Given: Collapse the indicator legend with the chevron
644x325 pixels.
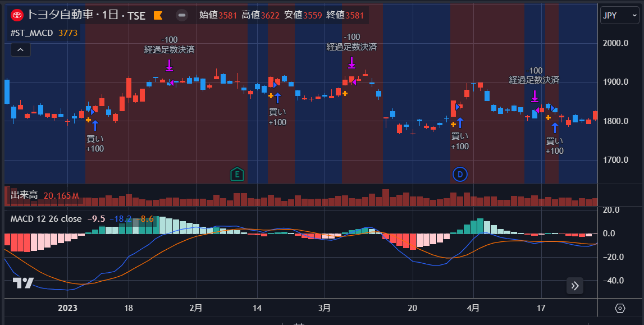Looking at the screenshot, I should coord(20,50).
